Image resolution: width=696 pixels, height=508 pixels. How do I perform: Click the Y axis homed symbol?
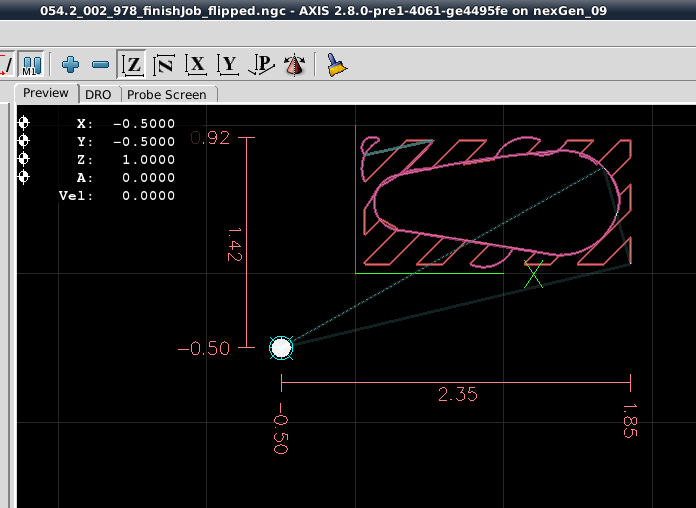[23, 141]
